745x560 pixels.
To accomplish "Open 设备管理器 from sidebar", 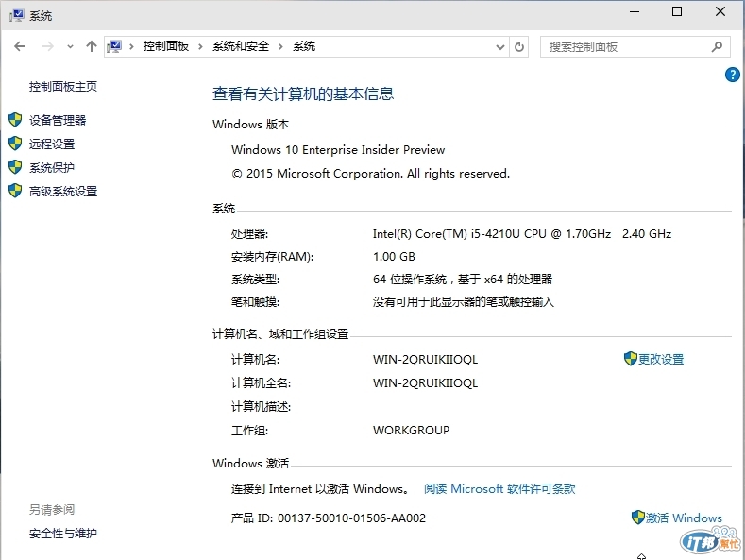I will (x=58, y=120).
